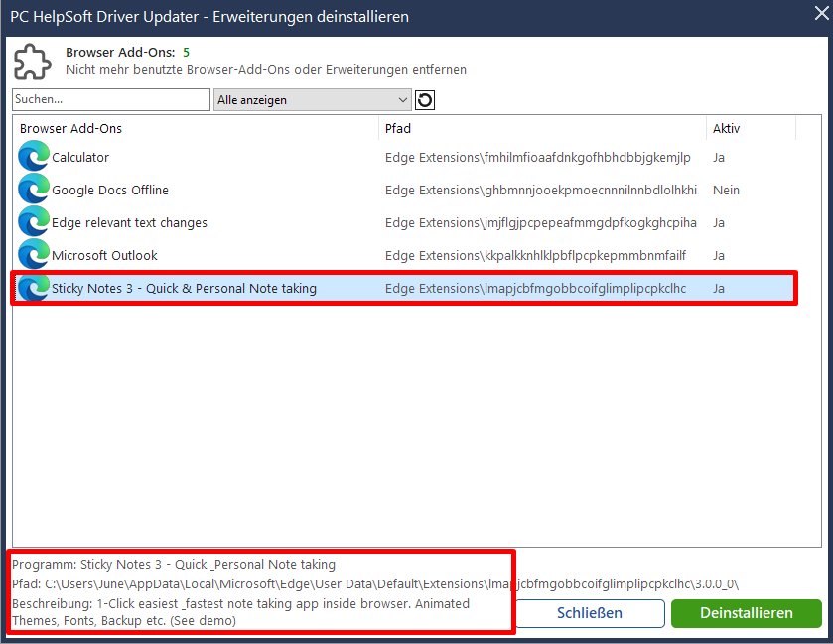Click into the Suchen search field
The width and height of the screenshot is (833, 644).
(111, 100)
